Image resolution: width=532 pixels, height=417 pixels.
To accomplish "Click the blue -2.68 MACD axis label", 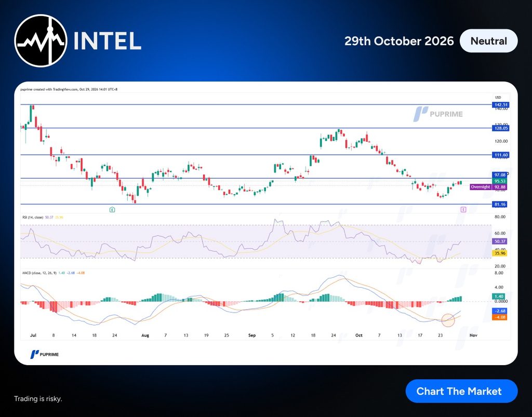I will pyautogui.click(x=500, y=311).
